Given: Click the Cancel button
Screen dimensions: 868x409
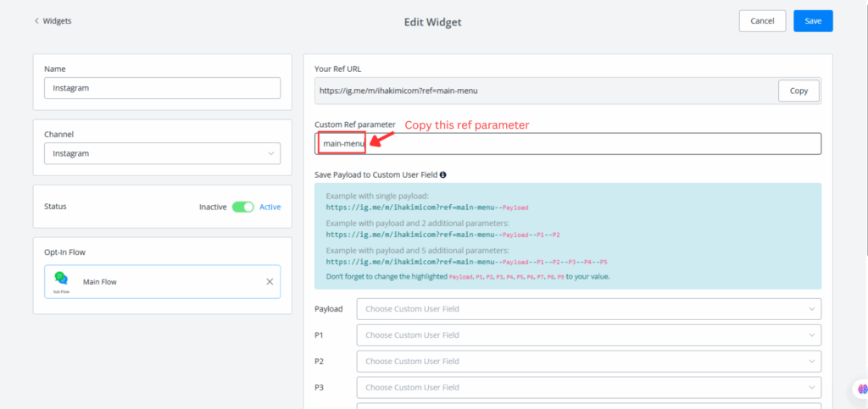Looking at the screenshot, I should click(x=762, y=21).
